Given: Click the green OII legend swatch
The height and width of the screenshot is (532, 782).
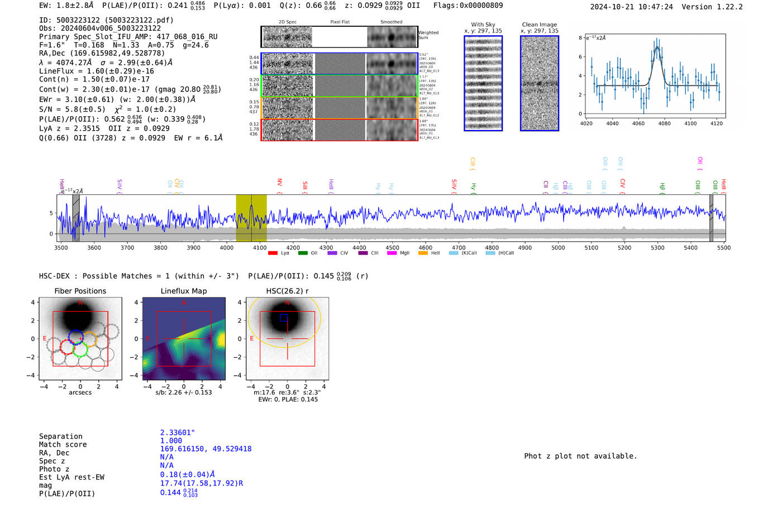Looking at the screenshot, I should pos(303,253).
